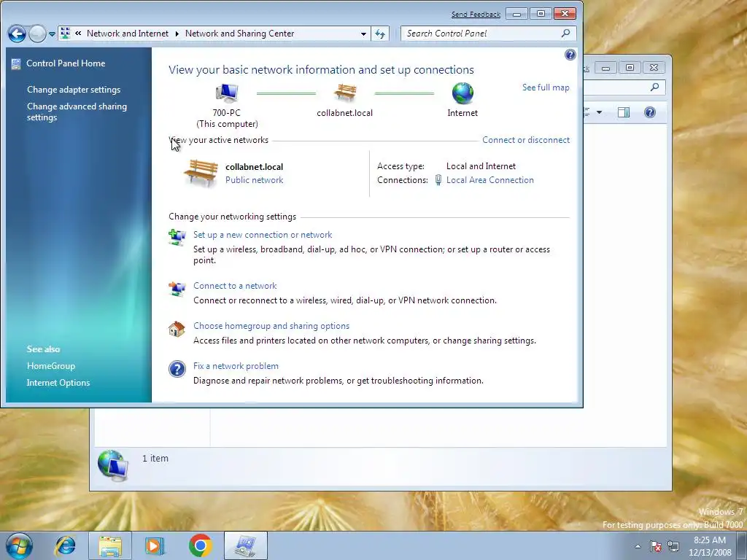Open Change adapter settings

coord(74,90)
